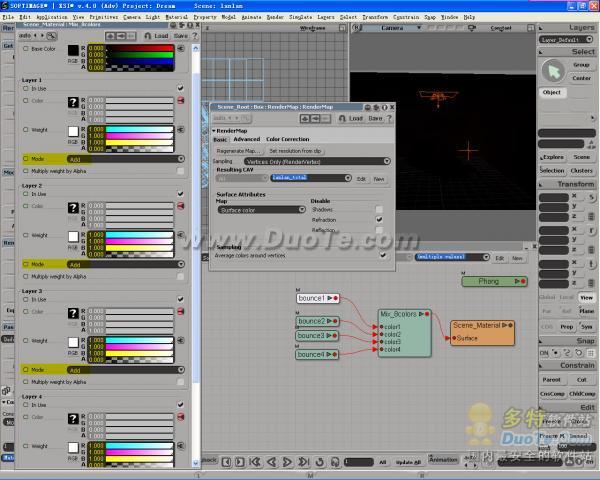Open Map Surface color dropdown

pyautogui.click(x=262, y=210)
